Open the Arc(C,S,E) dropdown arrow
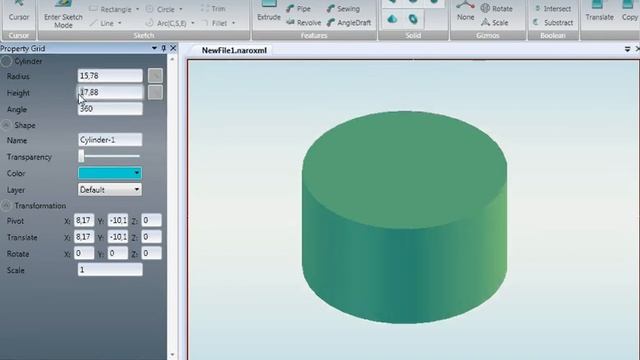 pyautogui.click(x=193, y=23)
